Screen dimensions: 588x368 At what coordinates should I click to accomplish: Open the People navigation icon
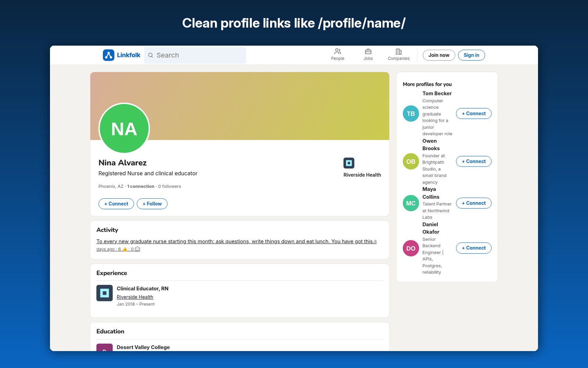338,52
